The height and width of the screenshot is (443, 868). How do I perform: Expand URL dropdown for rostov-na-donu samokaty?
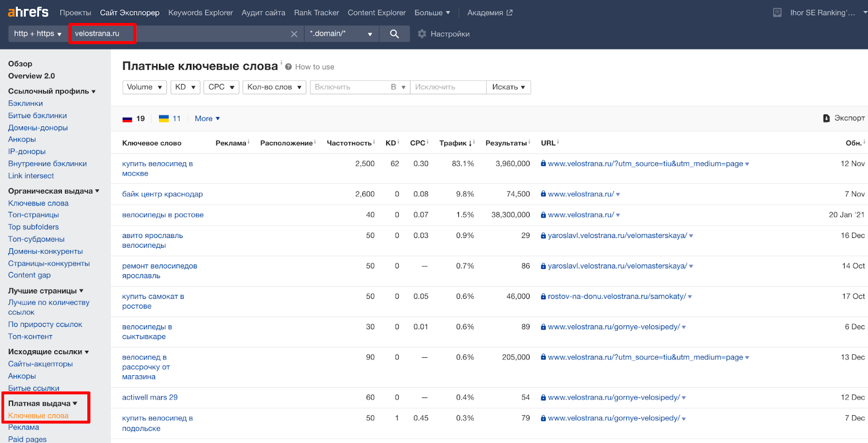[690, 297]
